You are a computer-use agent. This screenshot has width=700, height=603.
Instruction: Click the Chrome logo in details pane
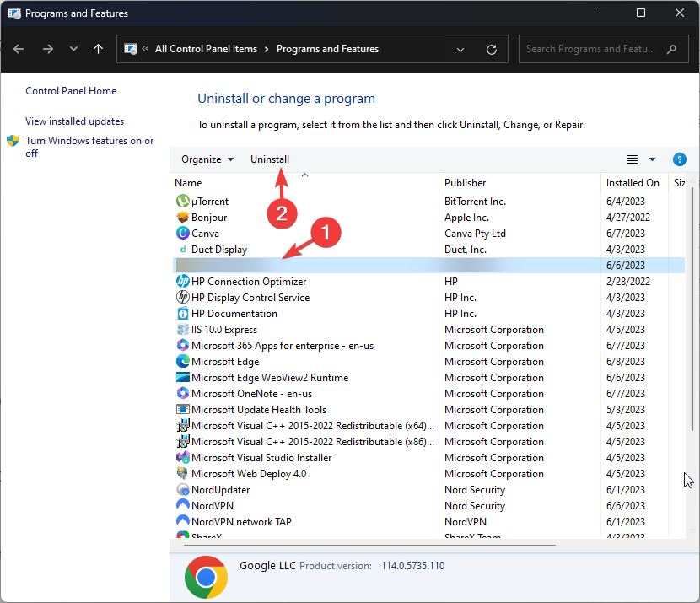tap(206, 577)
